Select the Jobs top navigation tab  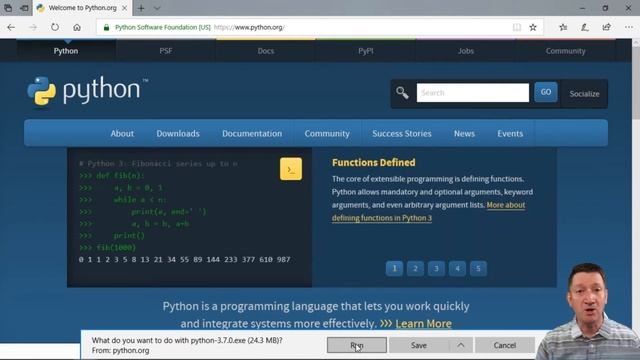(x=466, y=51)
